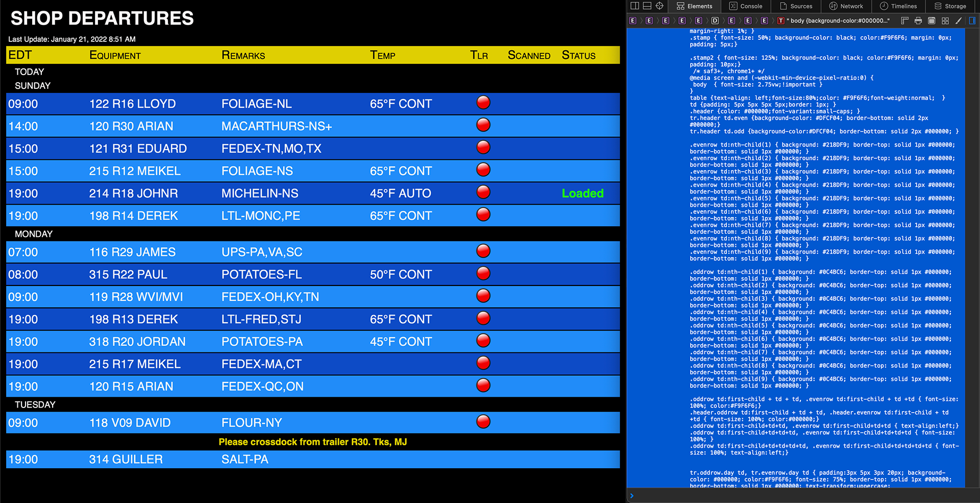Viewport: 980px width, 503px height.
Task: Enable print styles with printer icon
Action: click(918, 20)
